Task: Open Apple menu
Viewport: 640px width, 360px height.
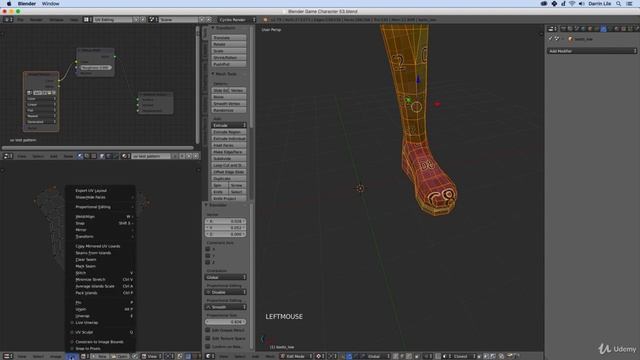Action: coord(9,3)
